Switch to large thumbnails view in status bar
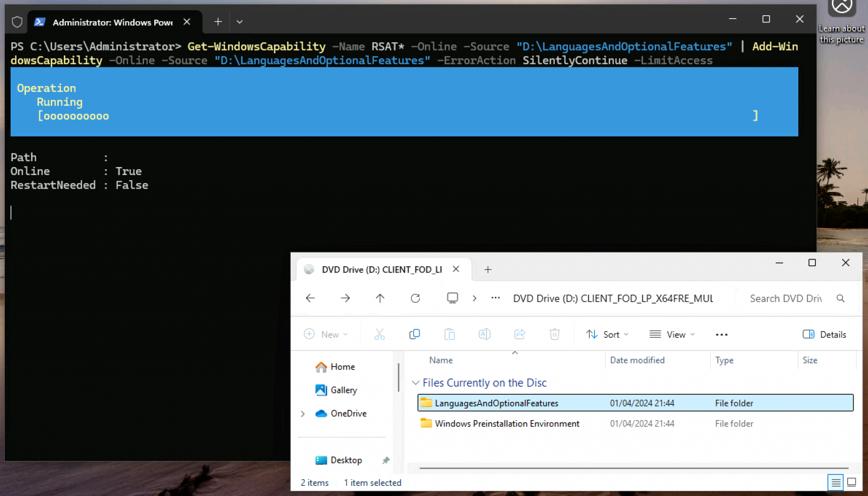 pyautogui.click(x=851, y=482)
